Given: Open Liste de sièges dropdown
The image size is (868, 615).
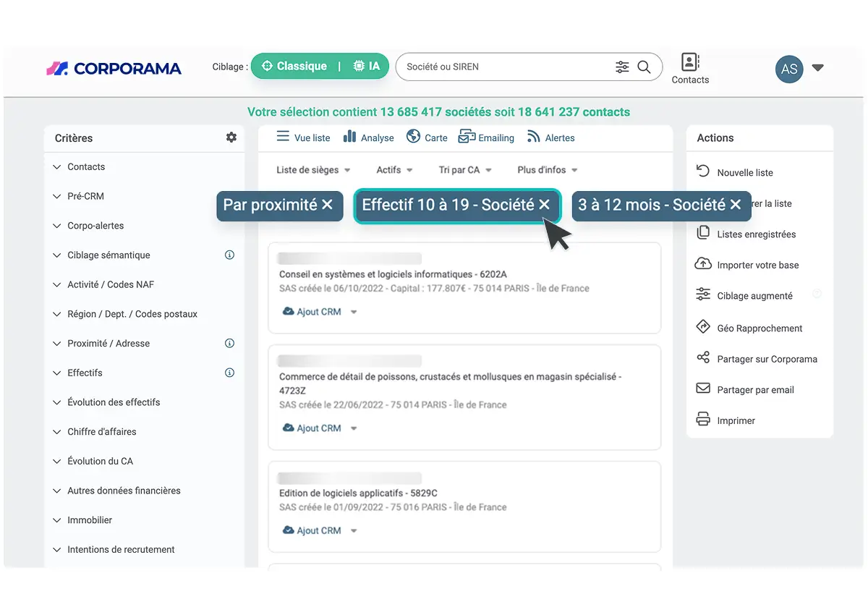Looking at the screenshot, I should click(x=313, y=170).
